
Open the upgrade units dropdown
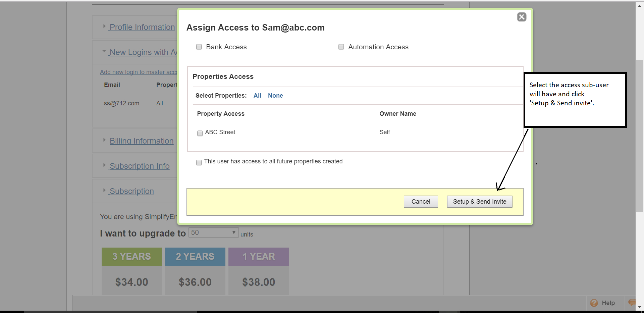[213, 232]
